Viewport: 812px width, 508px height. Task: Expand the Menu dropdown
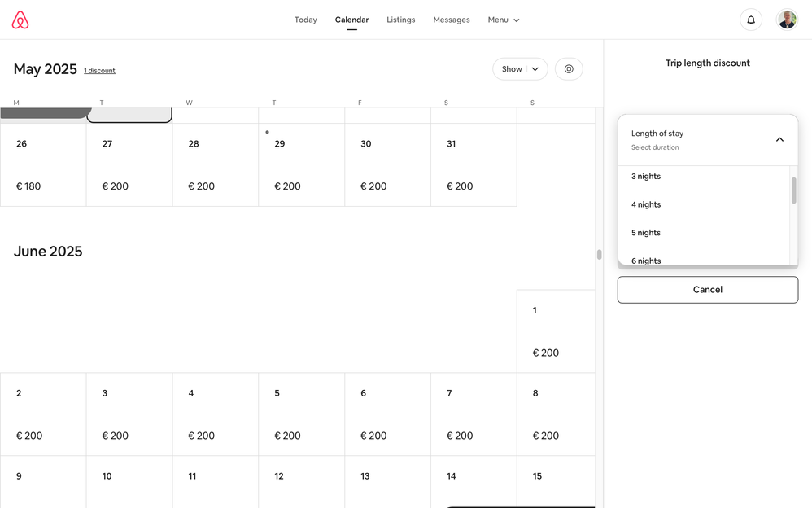504,20
